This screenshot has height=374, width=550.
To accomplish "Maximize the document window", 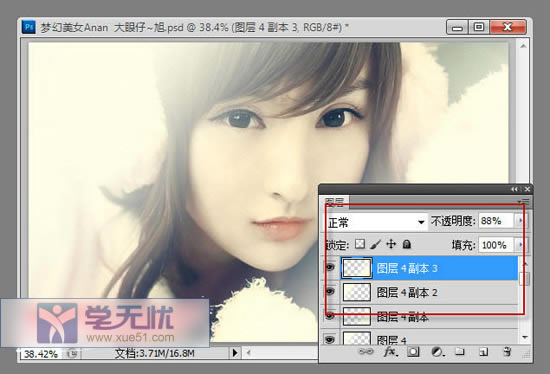I will pyautogui.click(x=479, y=27).
